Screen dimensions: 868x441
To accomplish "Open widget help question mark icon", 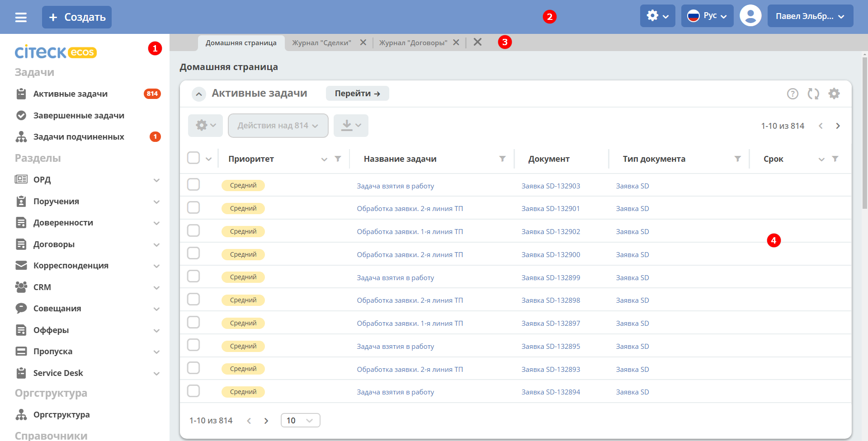I will click(793, 94).
